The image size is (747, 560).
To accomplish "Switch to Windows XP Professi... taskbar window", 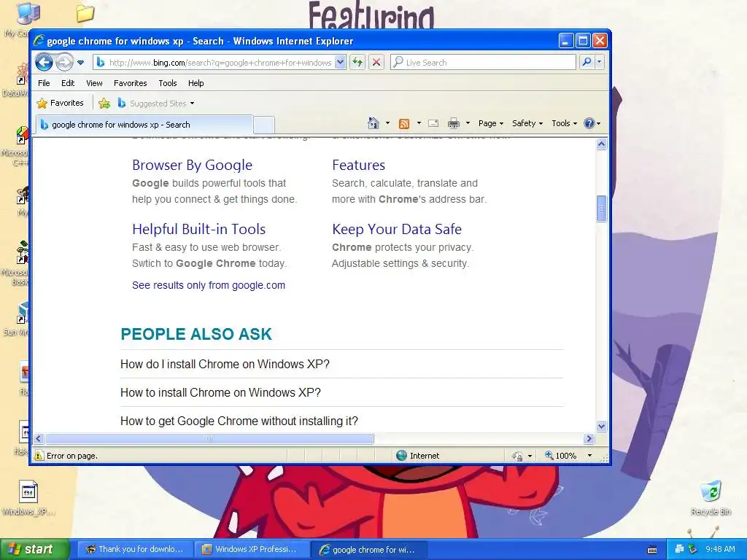I will pos(251,550).
